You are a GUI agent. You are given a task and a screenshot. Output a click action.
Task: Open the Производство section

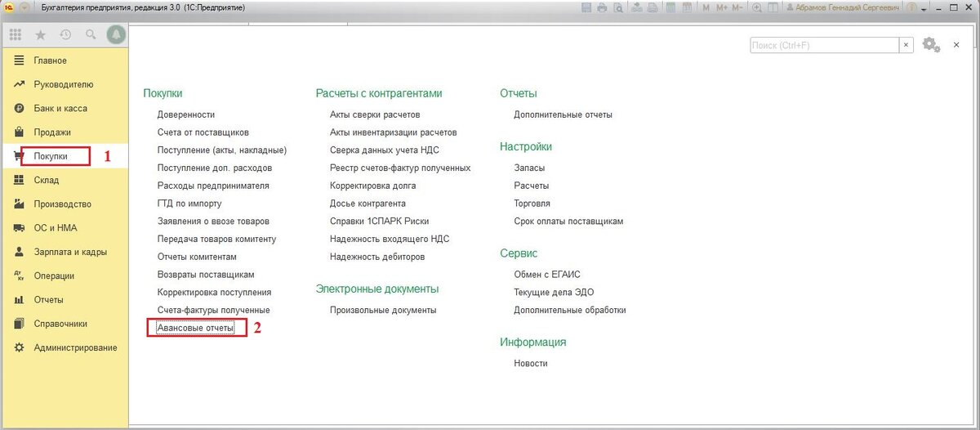pos(65,204)
